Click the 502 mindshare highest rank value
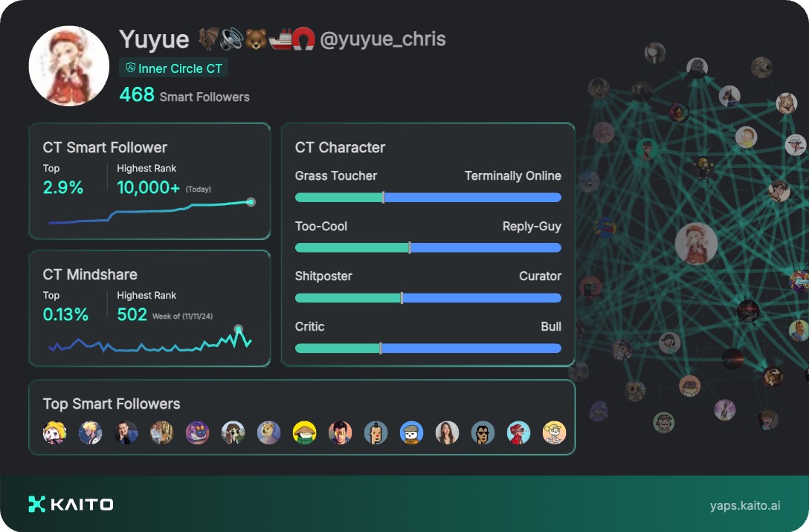The image size is (809, 532). point(132,314)
